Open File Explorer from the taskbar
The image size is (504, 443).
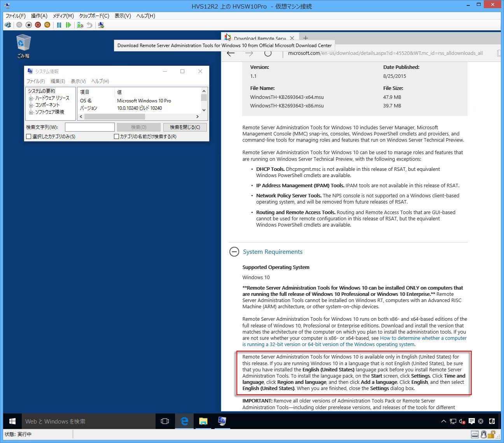[203, 421]
